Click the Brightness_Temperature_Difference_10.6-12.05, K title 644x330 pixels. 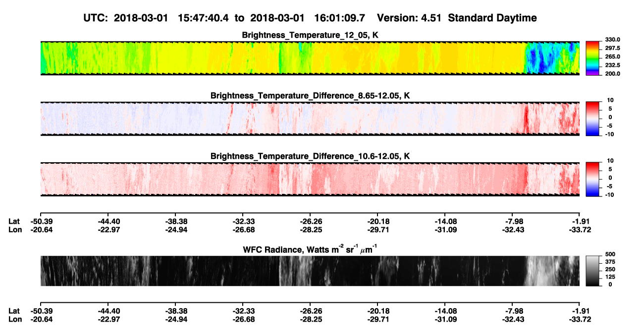(310, 156)
